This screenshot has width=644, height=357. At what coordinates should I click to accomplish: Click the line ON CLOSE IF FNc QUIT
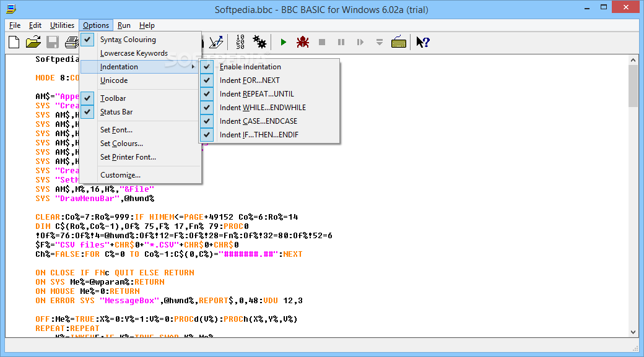[115, 272]
